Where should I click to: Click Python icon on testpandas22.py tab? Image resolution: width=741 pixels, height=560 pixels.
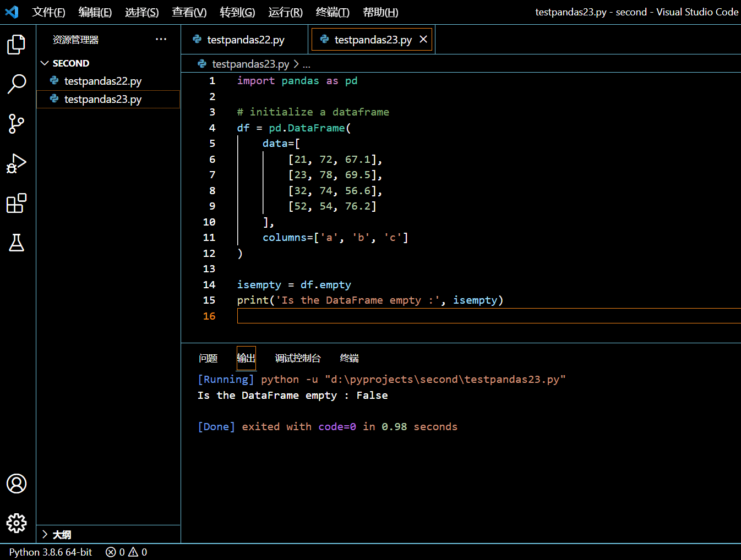pos(197,39)
